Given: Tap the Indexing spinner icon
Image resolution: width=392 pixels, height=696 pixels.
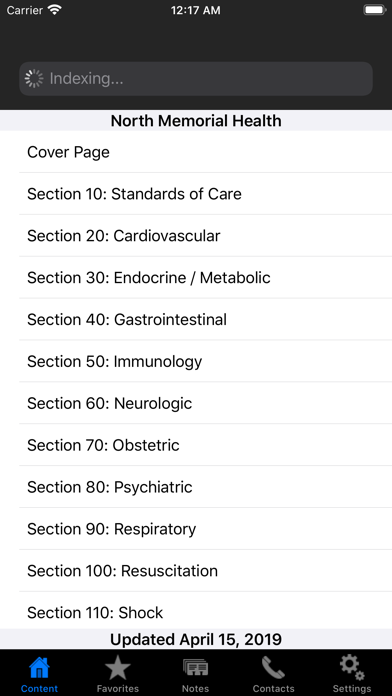Looking at the screenshot, I should pos(34,79).
